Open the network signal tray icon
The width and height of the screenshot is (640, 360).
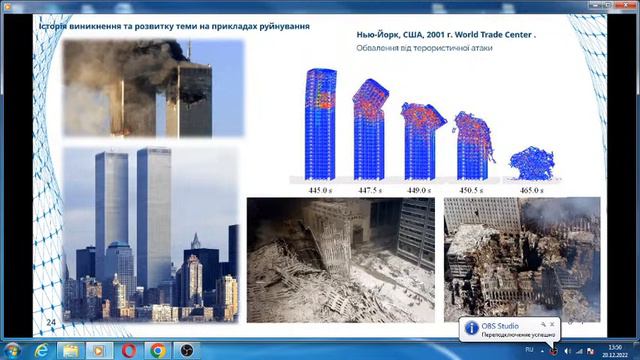tap(579, 351)
